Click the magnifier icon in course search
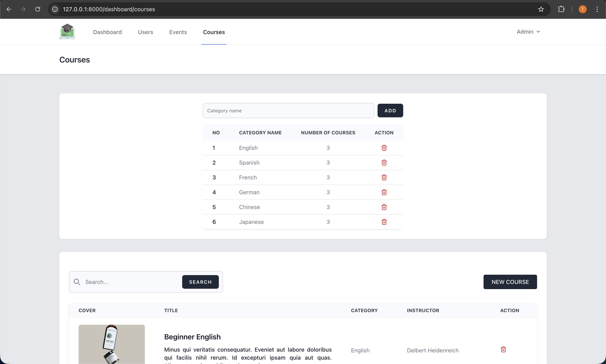The height and width of the screenshot is (364, 606). click(x=77, y=282)
